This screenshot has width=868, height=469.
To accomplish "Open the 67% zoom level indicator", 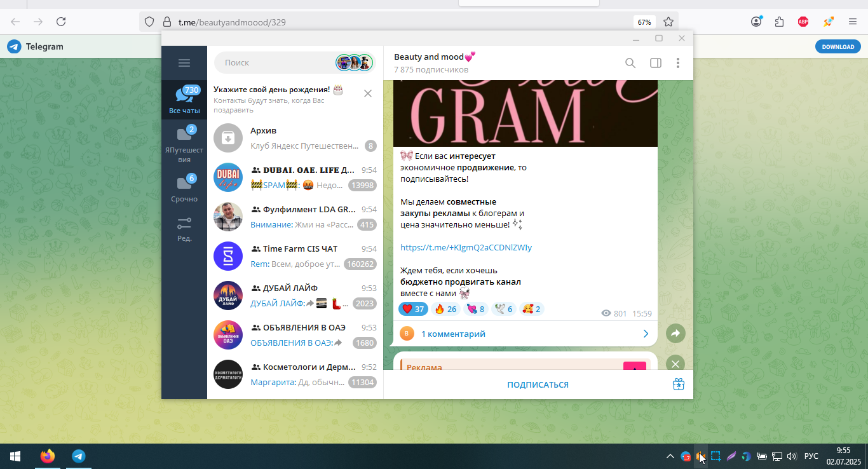I will pyautogui.click(x=644, y=22).
